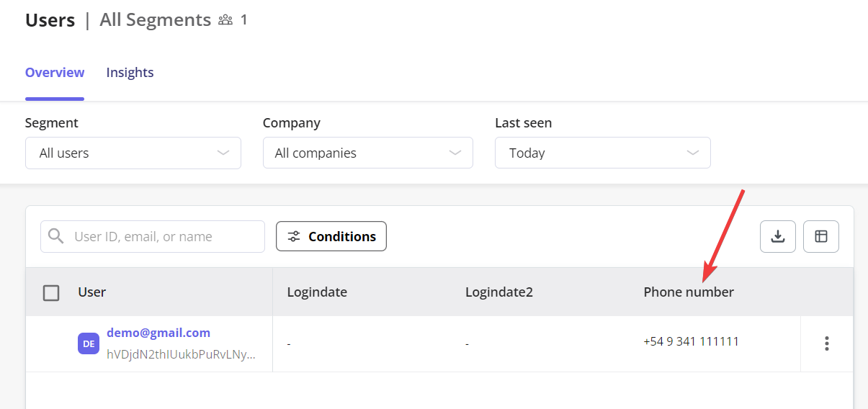Expand the Segment dropdown showing All users

(x=133, y=153)
